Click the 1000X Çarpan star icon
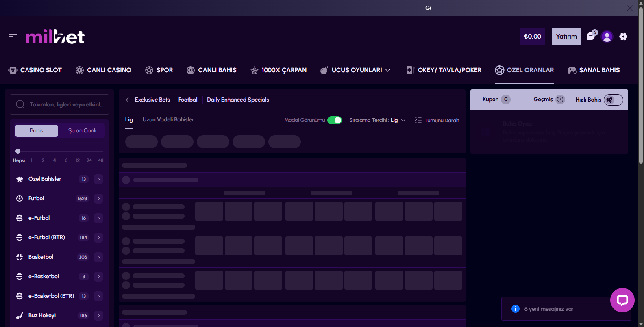644x327 pixels. click(255, 70)
